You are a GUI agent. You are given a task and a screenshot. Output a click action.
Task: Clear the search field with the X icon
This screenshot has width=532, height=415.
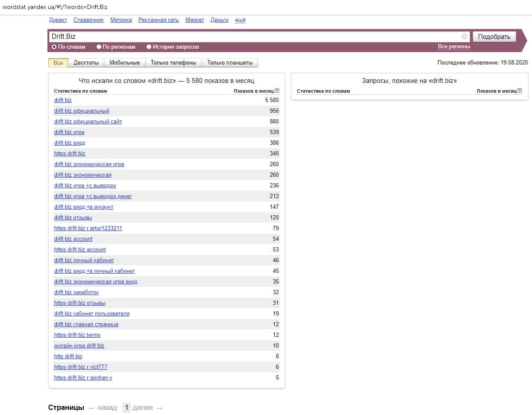pos(464,37)
